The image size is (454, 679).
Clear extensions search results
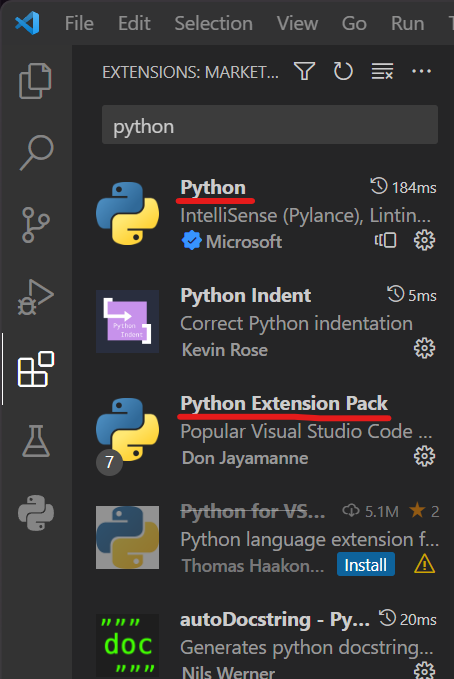pyautogui.click(x=382, y=71)
